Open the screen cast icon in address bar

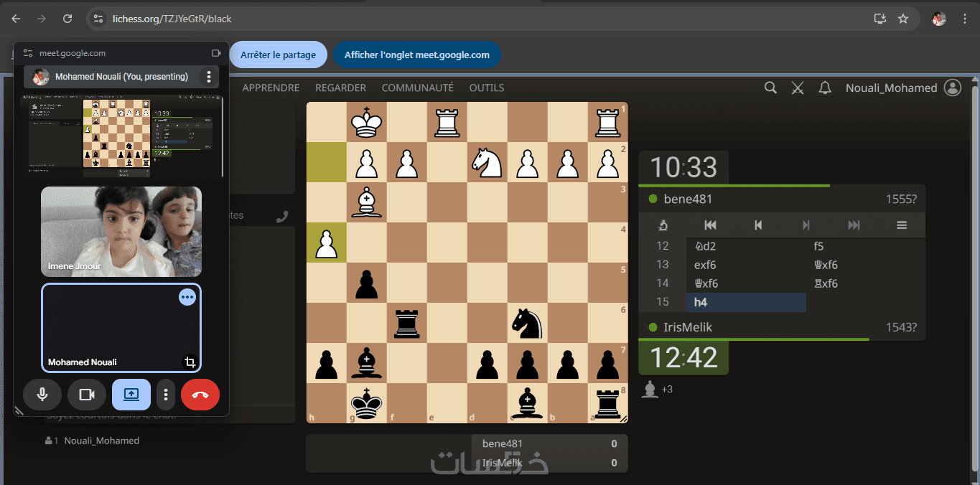click(x=879, y=19)
